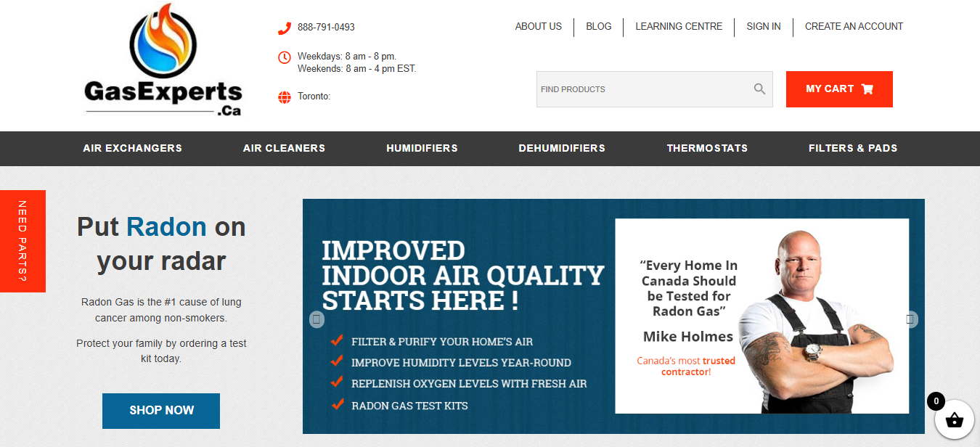Open the Air Cleaners category

pos(284,148)
